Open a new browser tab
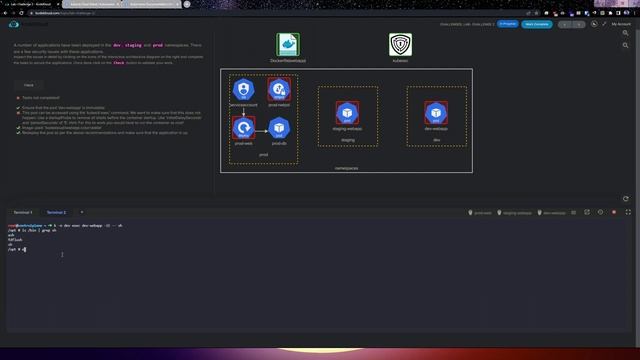Screen dimensions: 640x360 [x=187, y=4]
